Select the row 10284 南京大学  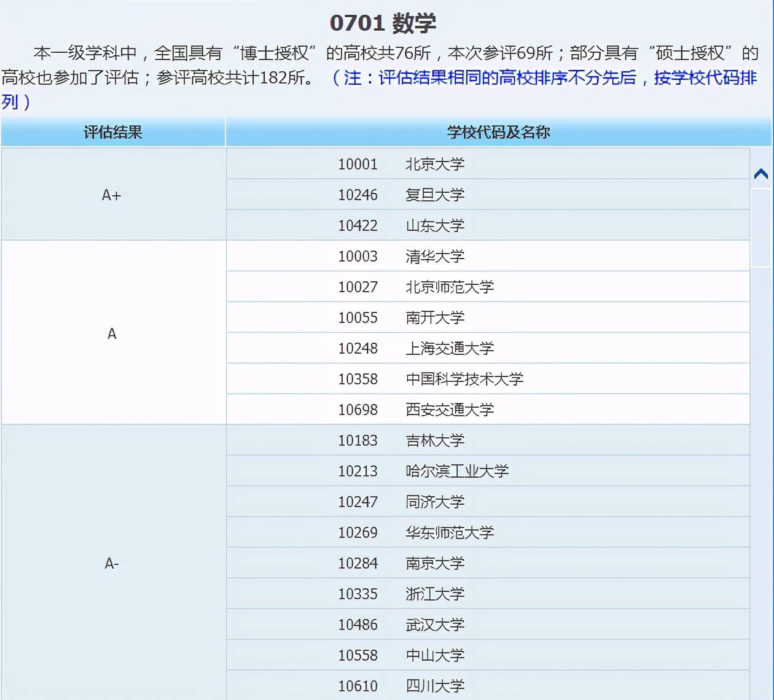(488, 563)
